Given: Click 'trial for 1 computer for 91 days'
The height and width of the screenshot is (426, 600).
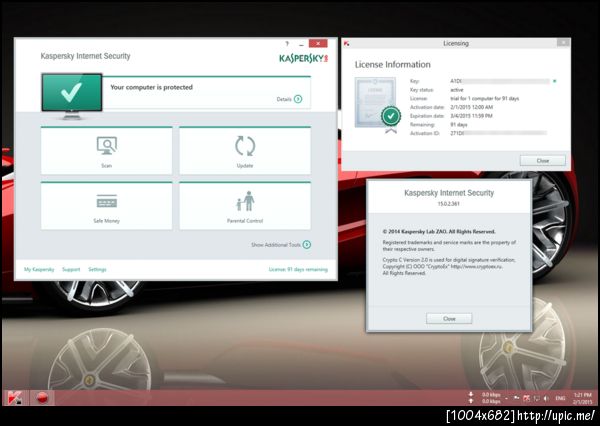Looking at the screenshot, I should tap(484, 99).
